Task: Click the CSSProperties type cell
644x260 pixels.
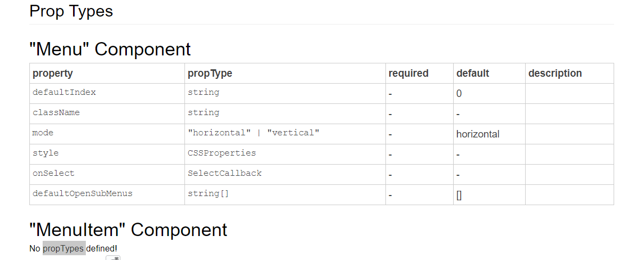Action: [x=285, y=155]
